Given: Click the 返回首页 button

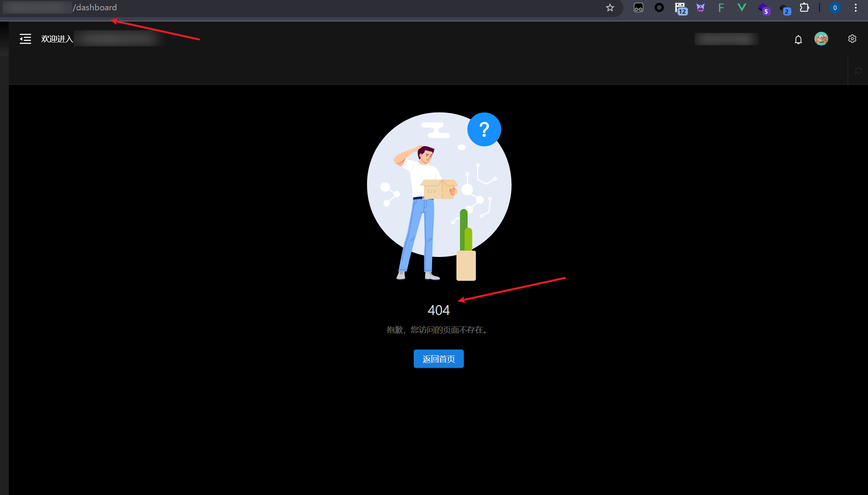Looking at the screenshot, I should (x=438, y=359).
